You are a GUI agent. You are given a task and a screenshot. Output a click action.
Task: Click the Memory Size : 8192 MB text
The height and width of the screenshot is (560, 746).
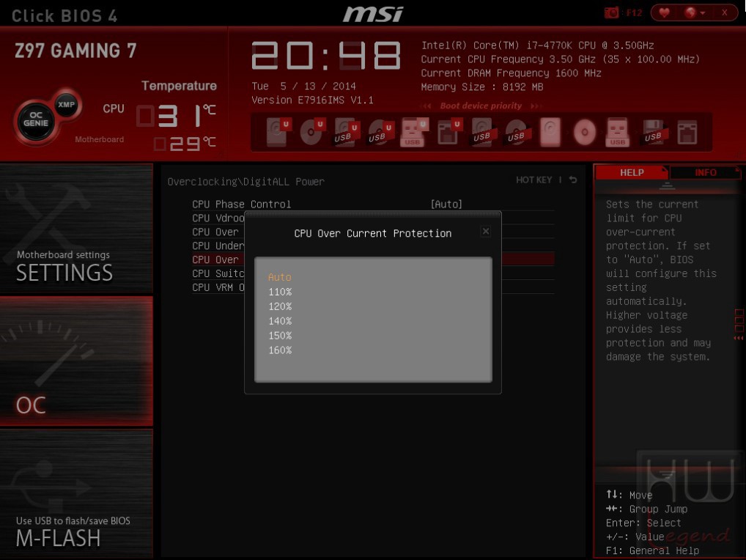click(x=482, y=86)
